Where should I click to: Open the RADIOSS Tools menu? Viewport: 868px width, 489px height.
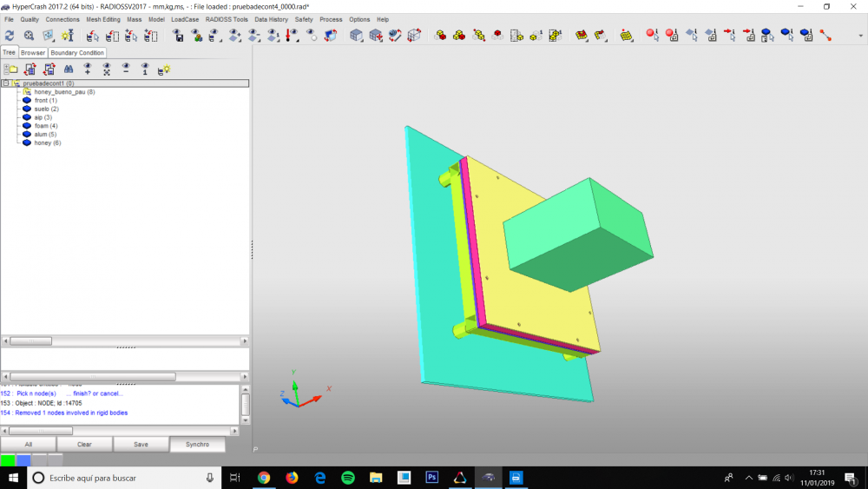click(x=227, y=19)
